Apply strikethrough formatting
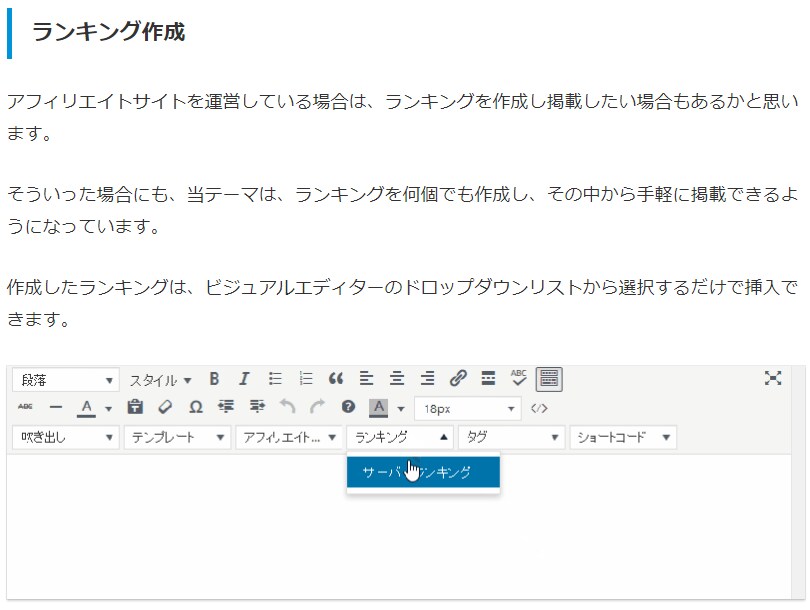This screenshot has height=610, width=810. [25, 408]
